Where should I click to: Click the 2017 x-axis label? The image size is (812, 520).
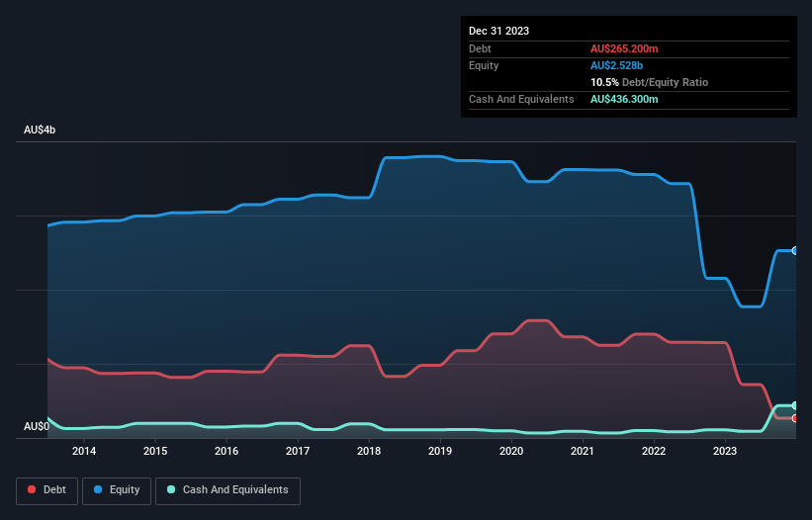(x=298, y=451)
